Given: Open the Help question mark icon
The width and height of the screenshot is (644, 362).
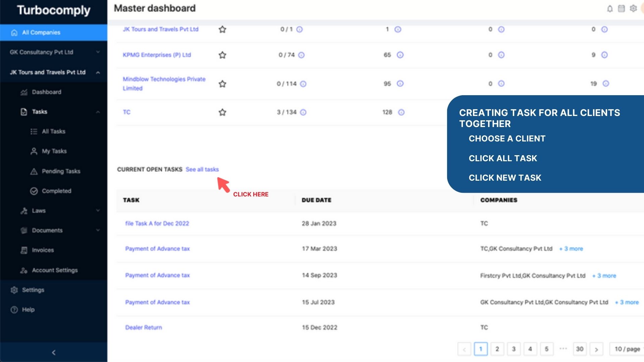Looking at the screenshot, I should coord(14,309).
